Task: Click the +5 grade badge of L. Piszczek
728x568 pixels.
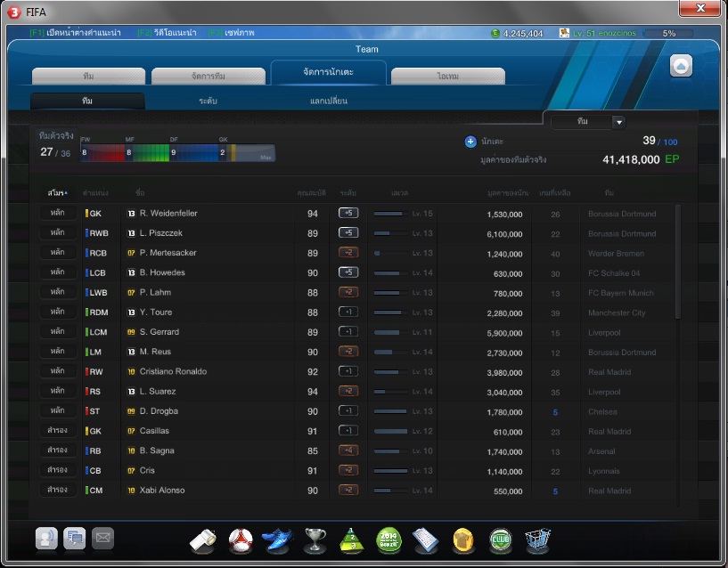Action: (x=348, y=232)
